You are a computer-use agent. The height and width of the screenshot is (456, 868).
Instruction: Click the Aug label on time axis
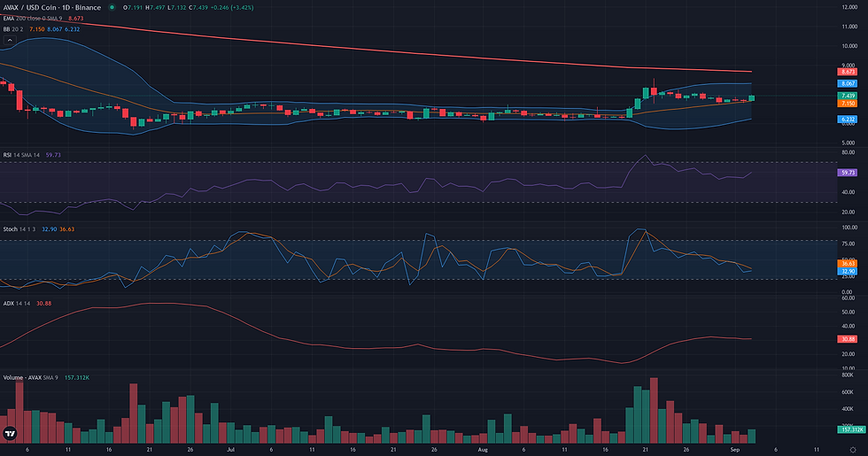click(x=483, y=450)
